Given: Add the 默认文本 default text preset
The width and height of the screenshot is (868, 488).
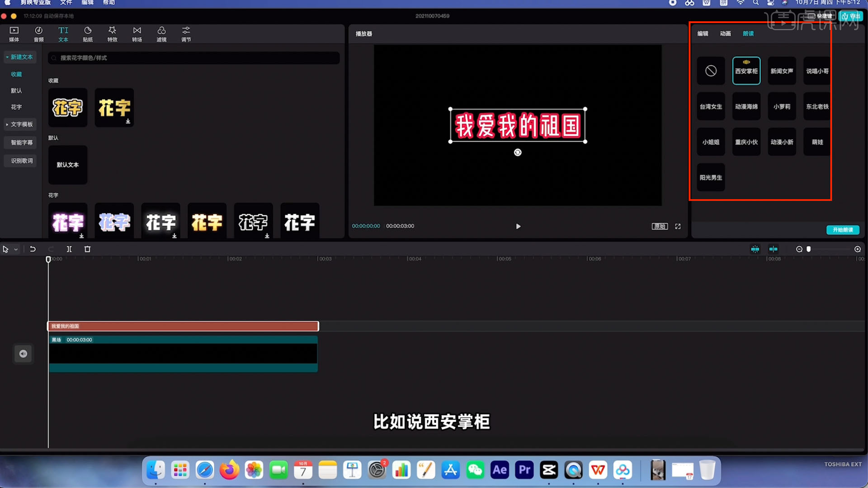Looking at the screenshot, I should [x=68, y=165].
